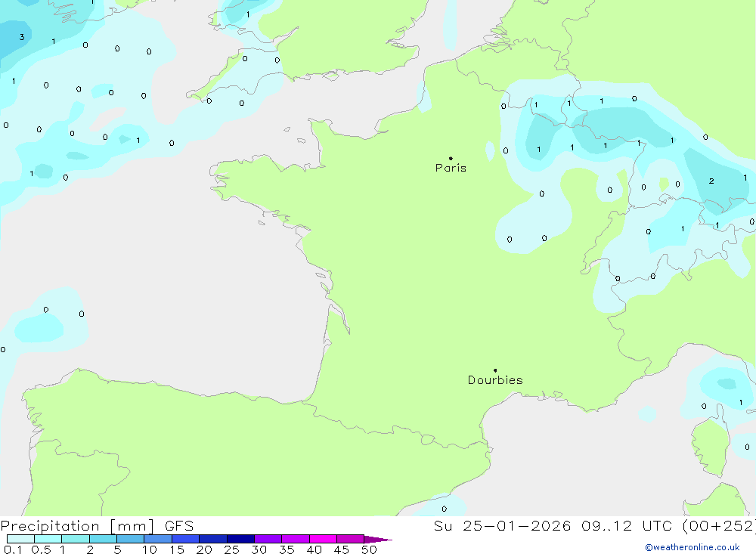
Task: Click the '30' legend scale label
Action: pyautogui.click(x=259, y=549)
